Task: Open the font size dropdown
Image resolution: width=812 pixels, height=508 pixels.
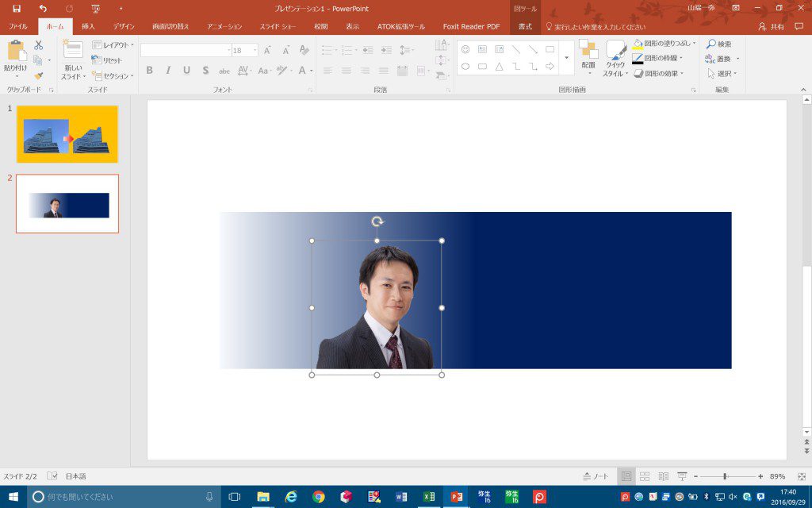Action: pos(255,50)
